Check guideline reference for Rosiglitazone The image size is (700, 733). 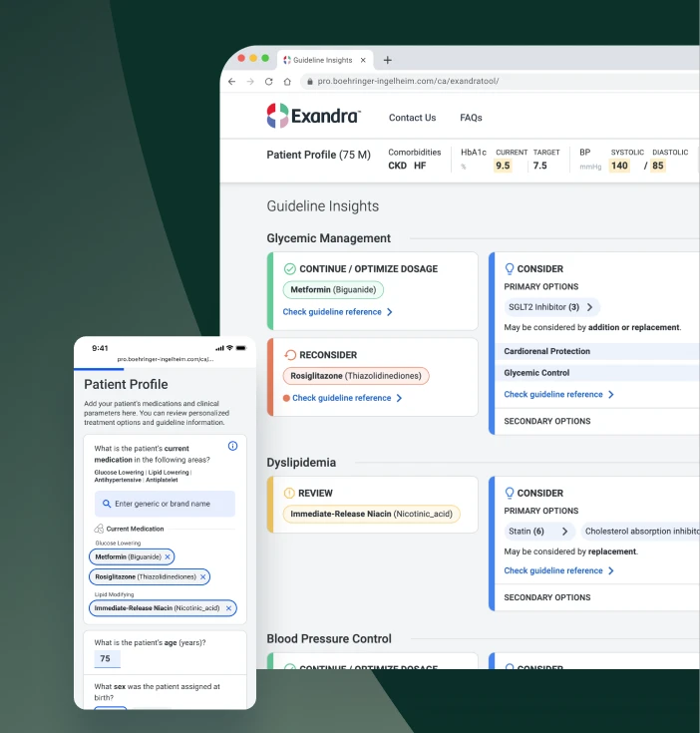click(347, 398)
